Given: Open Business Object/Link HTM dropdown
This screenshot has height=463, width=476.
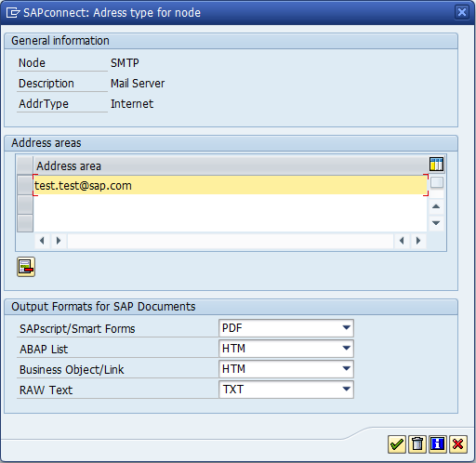Looking at the screenshot, I should coord(286,369).
